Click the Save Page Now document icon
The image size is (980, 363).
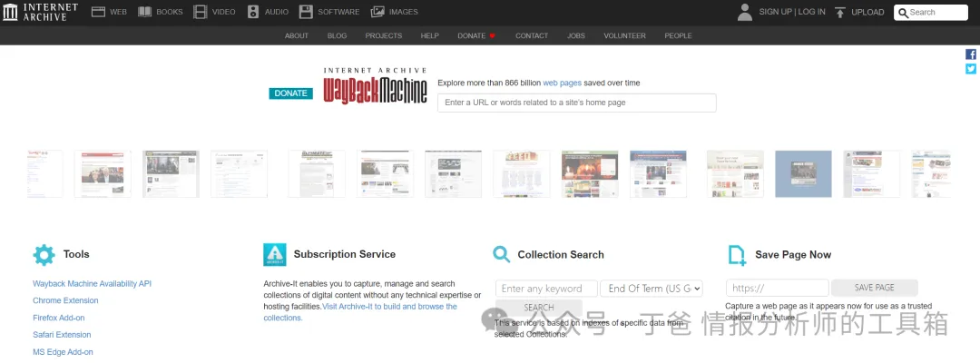coord(738,255)
